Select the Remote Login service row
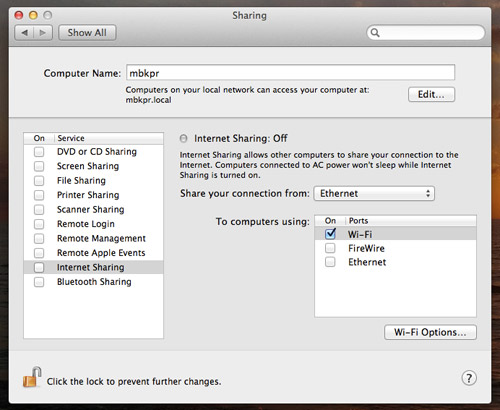500x410 pixels. [x=93, y=224]
